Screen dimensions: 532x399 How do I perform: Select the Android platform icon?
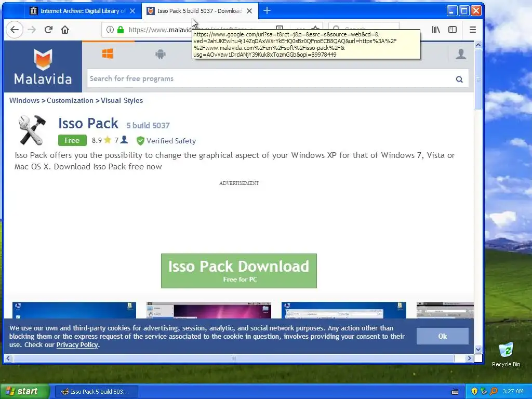161,54
